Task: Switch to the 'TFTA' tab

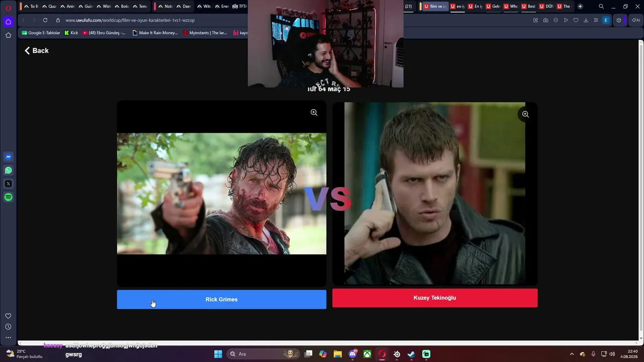Action: pos(239,7)
